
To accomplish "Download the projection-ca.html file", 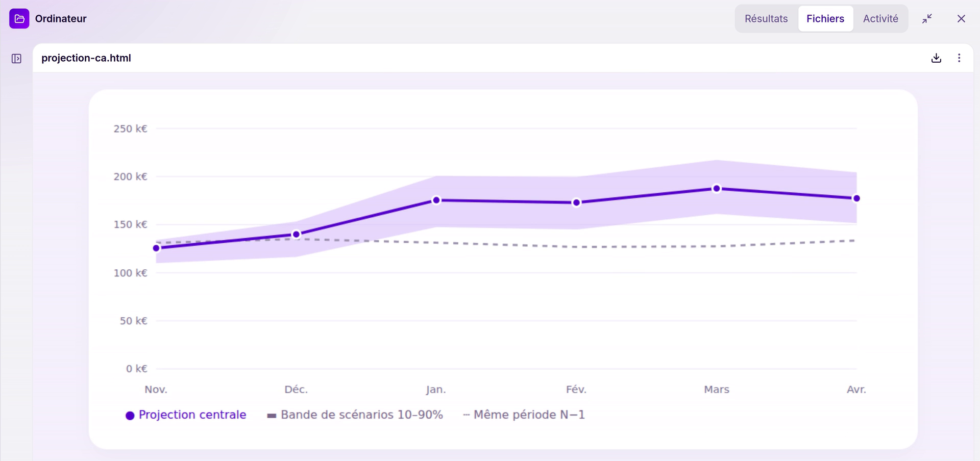I will [x=936, y=58].
